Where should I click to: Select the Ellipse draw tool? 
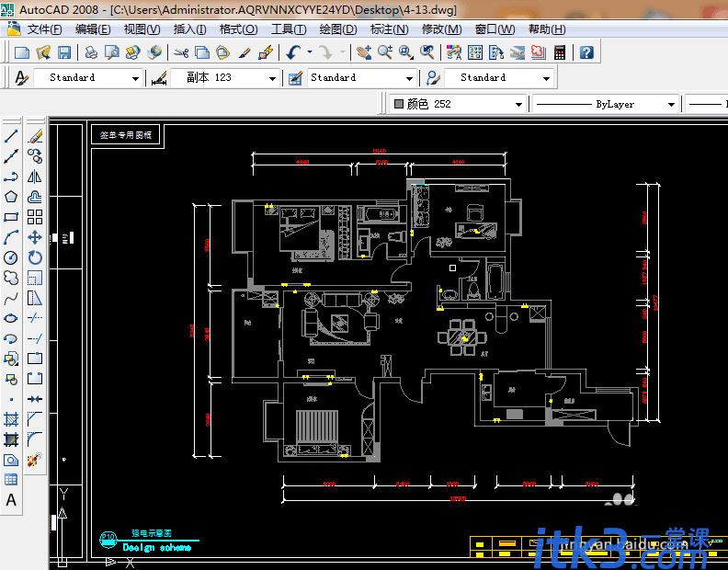(x=11, y=318)
